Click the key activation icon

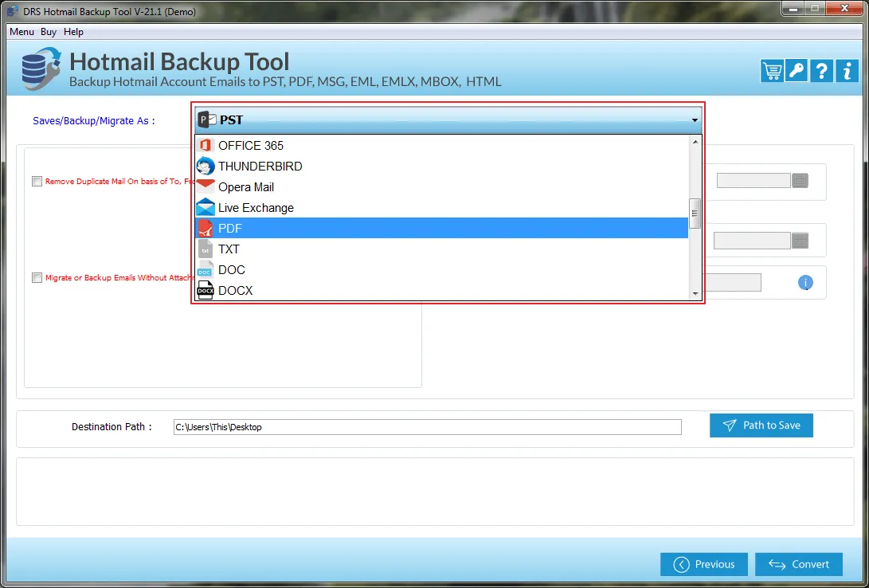pos(797,71)
